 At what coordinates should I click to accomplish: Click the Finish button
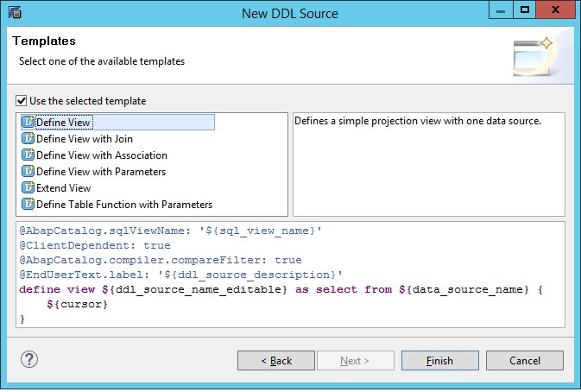(439, 361)
